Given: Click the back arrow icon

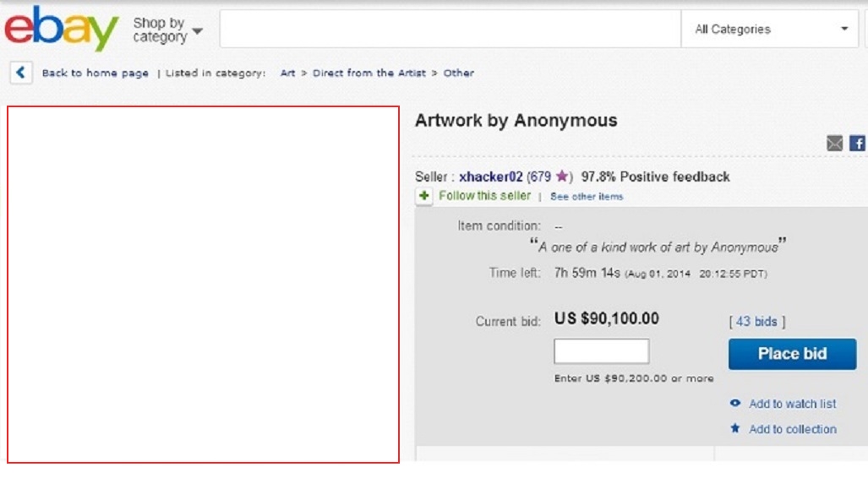Looking at the screenshot, I should click(21, 73).
